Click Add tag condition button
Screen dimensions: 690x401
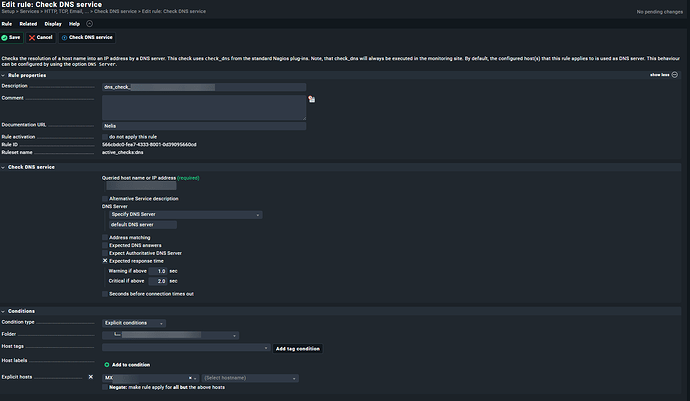298,349
